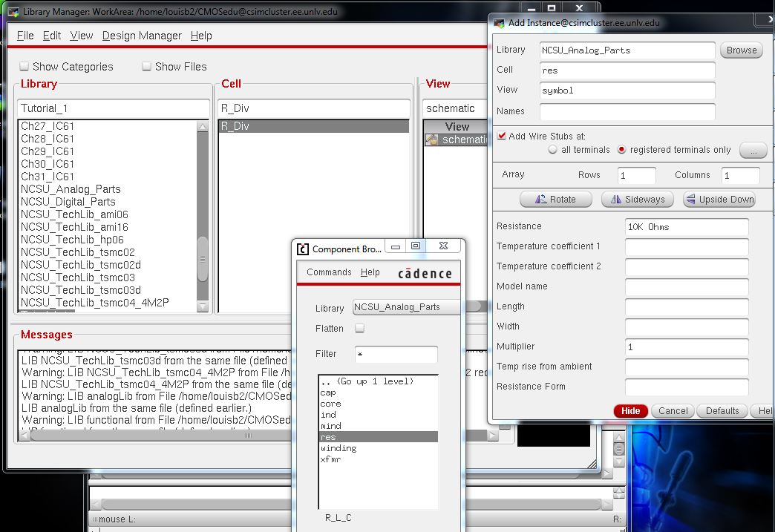Click Component Browser window icon

coord(303,249)
